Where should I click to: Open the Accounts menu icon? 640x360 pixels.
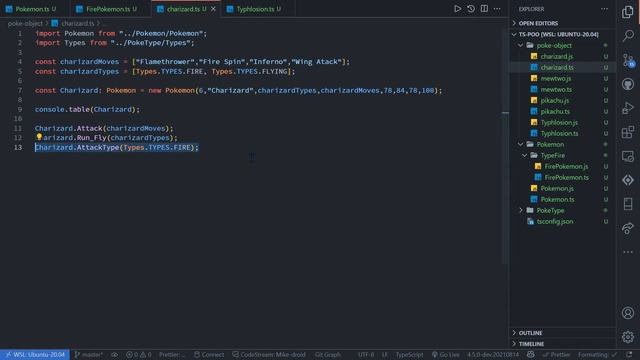pos(628,313)
